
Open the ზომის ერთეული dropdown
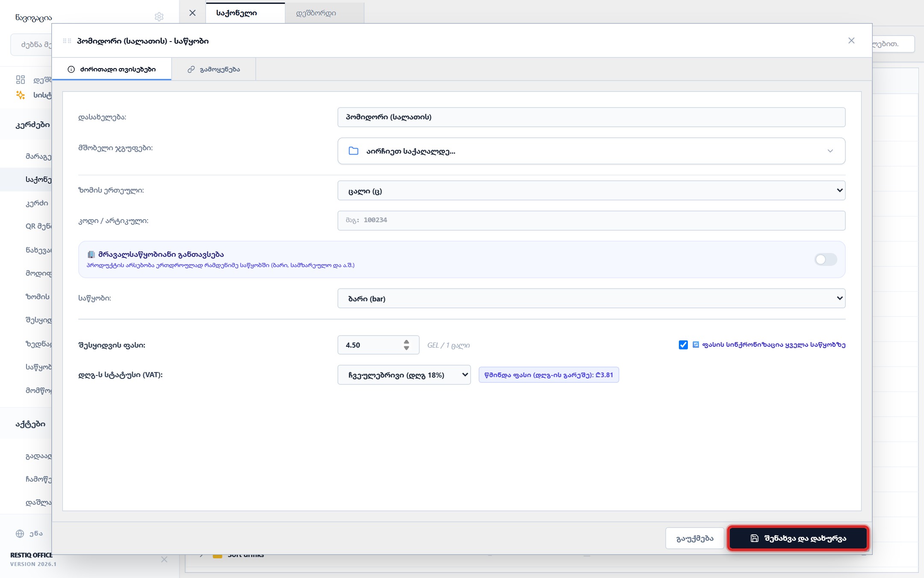click(591, 191)
